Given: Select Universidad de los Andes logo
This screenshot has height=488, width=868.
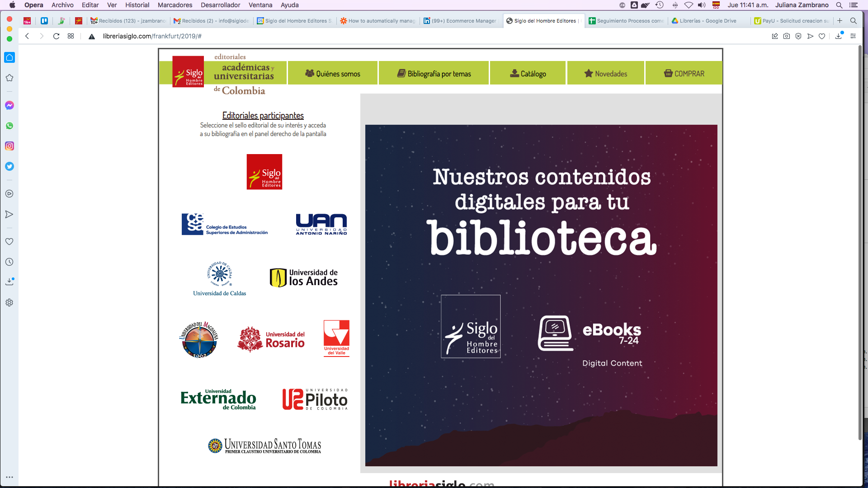Looking at the screenshot, I should click(x=304, y=277).
